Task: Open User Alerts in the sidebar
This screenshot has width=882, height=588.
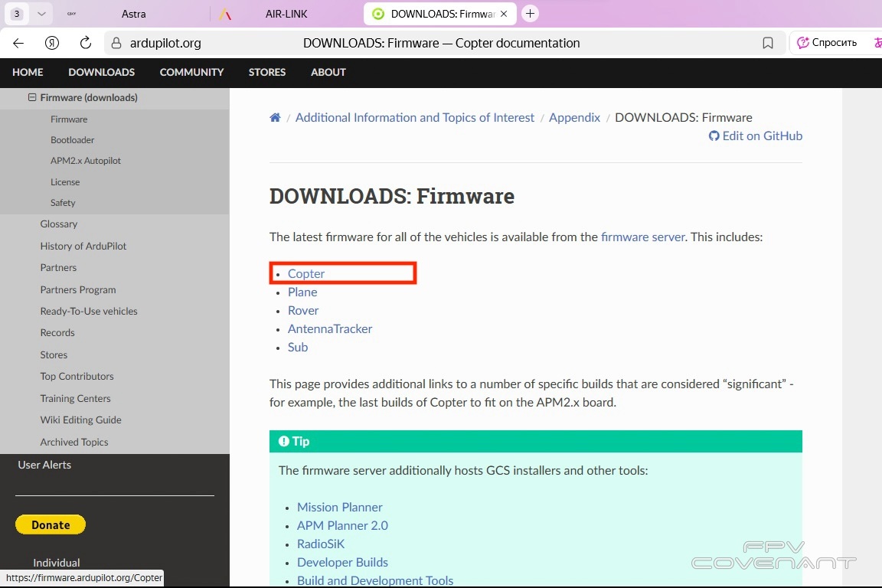Action: 44,465
